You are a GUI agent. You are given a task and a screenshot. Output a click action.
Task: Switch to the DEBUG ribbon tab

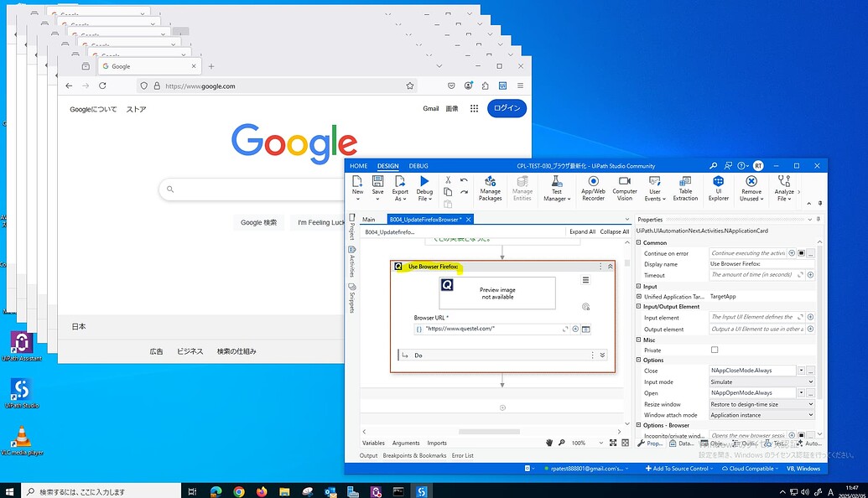tap(418, 165)
